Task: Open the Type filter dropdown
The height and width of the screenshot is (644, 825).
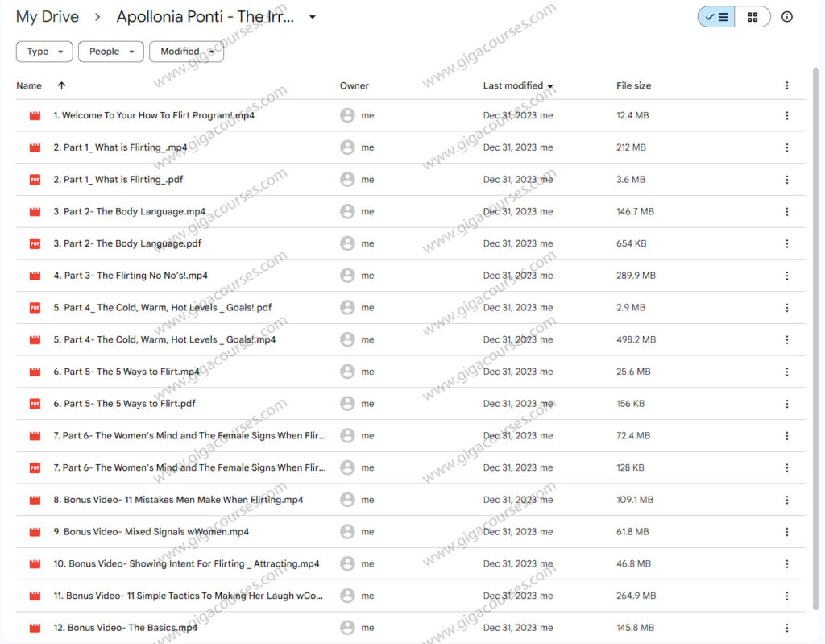Action: point(44,52)
